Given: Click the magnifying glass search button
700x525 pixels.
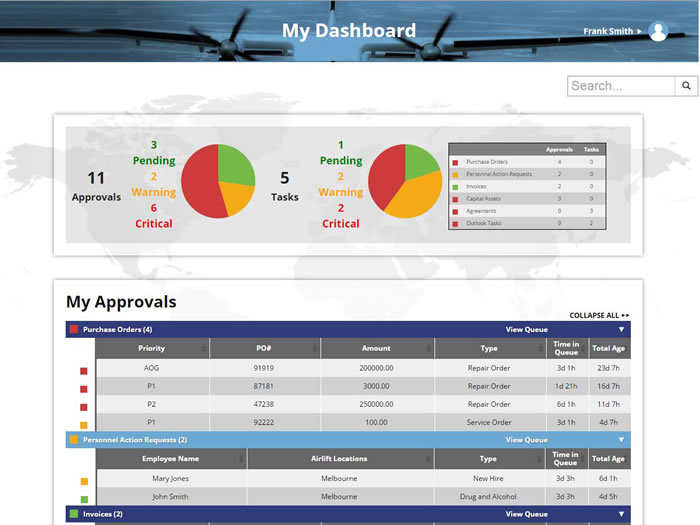Looking at the screenshot, I should pos(687,86).
